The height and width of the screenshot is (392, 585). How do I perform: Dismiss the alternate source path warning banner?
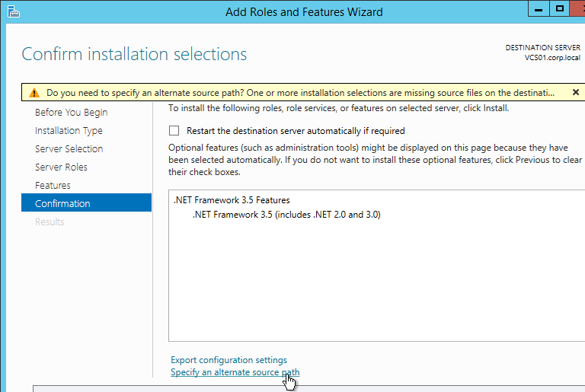576,92
